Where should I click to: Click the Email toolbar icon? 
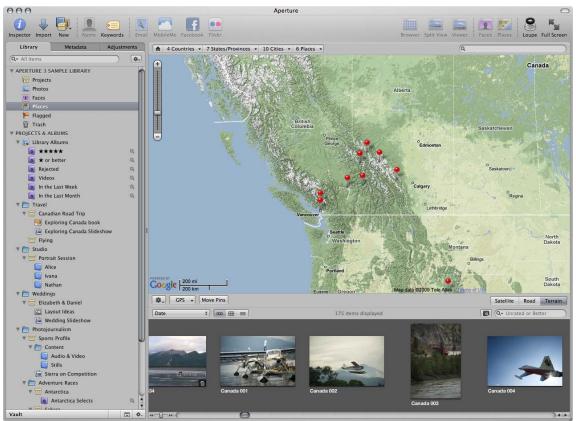(x=141, y=25)
